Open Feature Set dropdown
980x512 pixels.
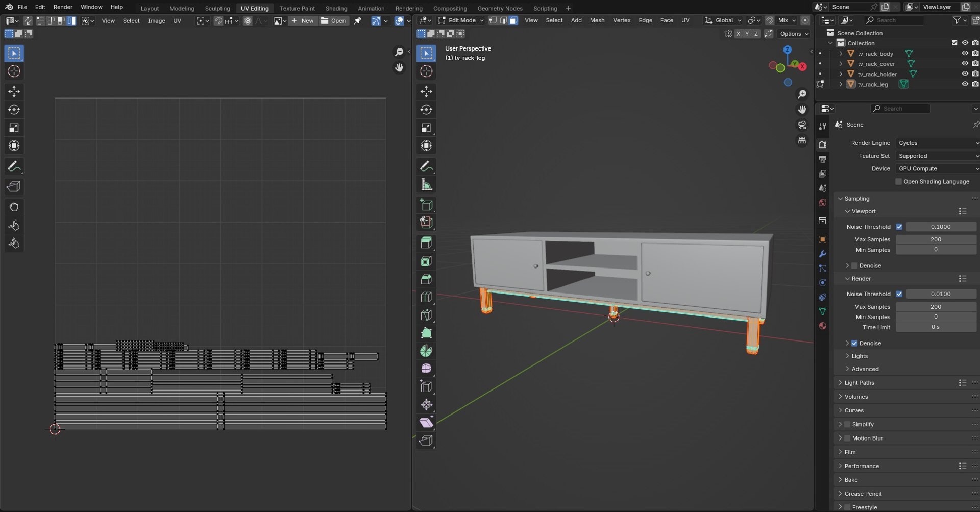click(937, 156)
